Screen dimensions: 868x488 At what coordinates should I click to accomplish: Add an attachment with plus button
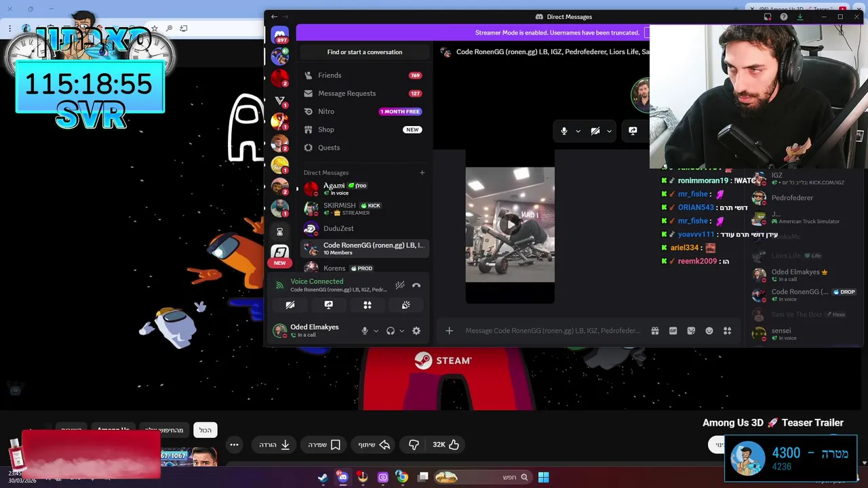449,331
